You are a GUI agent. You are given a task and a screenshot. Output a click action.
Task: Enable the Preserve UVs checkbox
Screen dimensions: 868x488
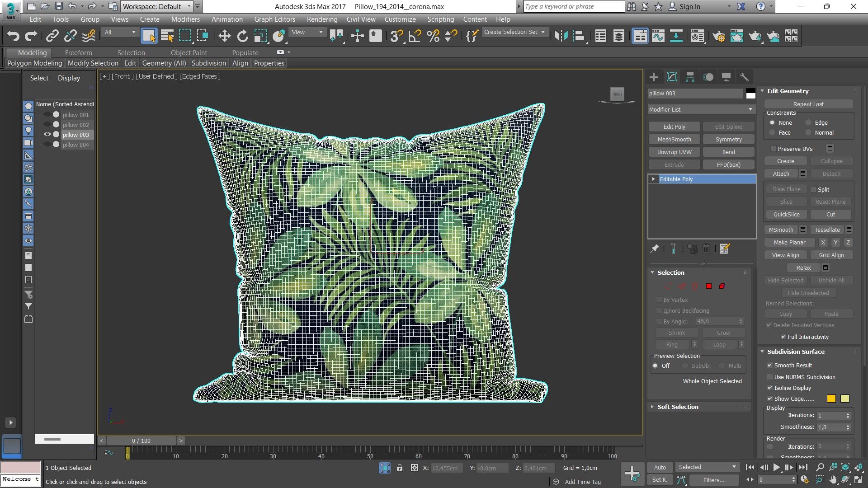tap(773, 149)
